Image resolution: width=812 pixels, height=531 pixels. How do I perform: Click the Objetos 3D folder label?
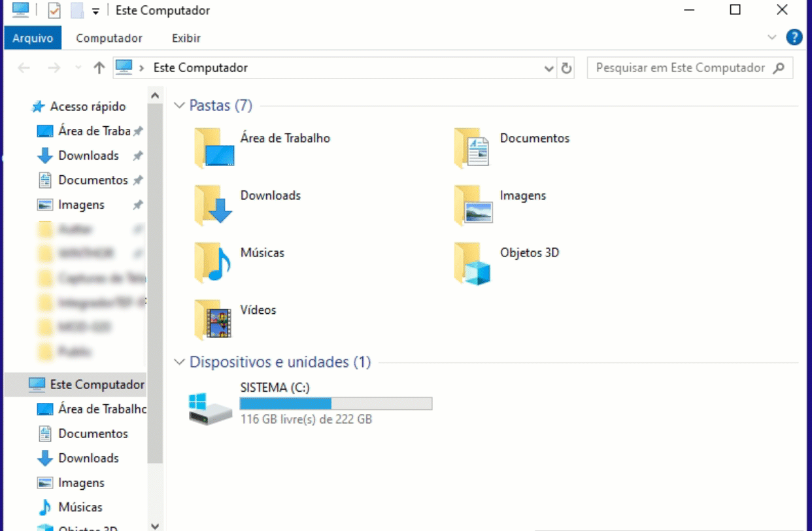pos(530,252)
